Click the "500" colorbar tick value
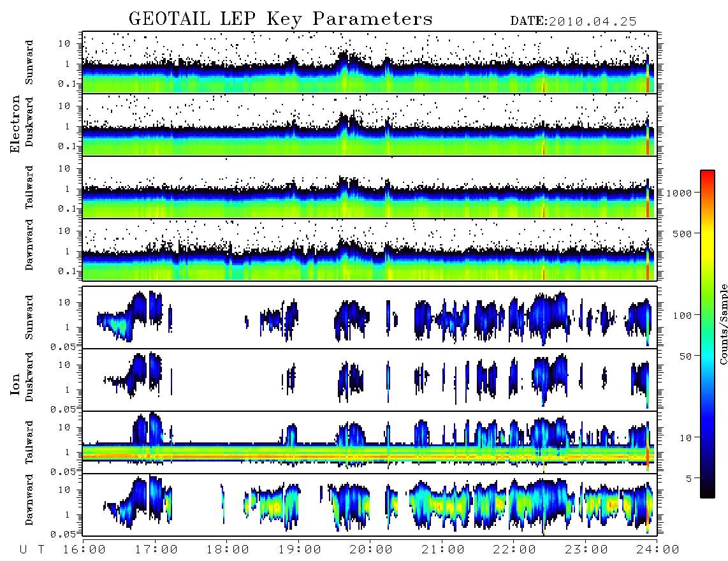Screen dimensions: 728x561 pyautogui.click(x=683, y=233)
